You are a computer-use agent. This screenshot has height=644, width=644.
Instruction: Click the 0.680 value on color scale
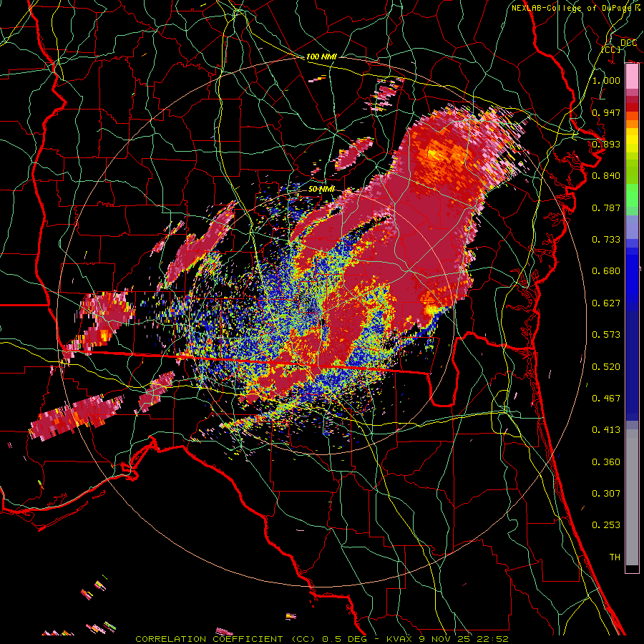tap(606, 270)
